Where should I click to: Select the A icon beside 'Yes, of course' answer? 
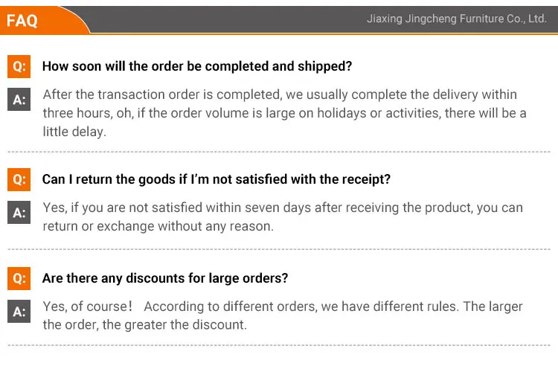(x=19, y=312)
